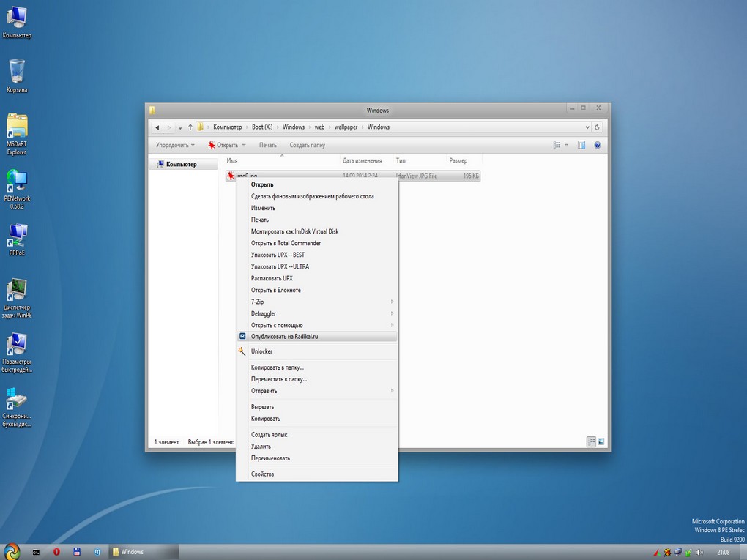
Task: Open command prompt icon on taskbar
Action: (36, 552)
